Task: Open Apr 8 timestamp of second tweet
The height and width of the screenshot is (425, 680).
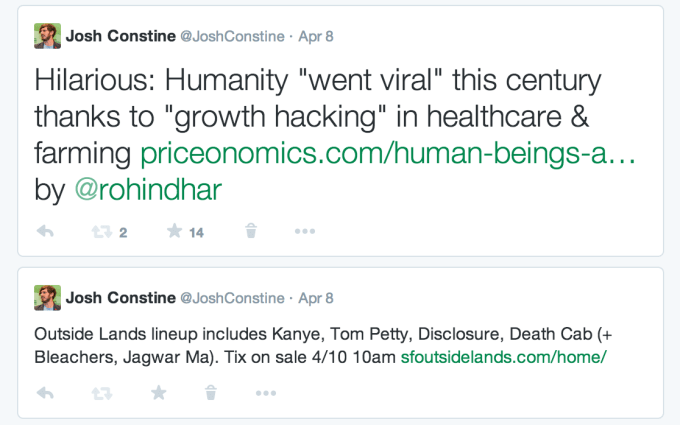Action: tap(316, 298)
